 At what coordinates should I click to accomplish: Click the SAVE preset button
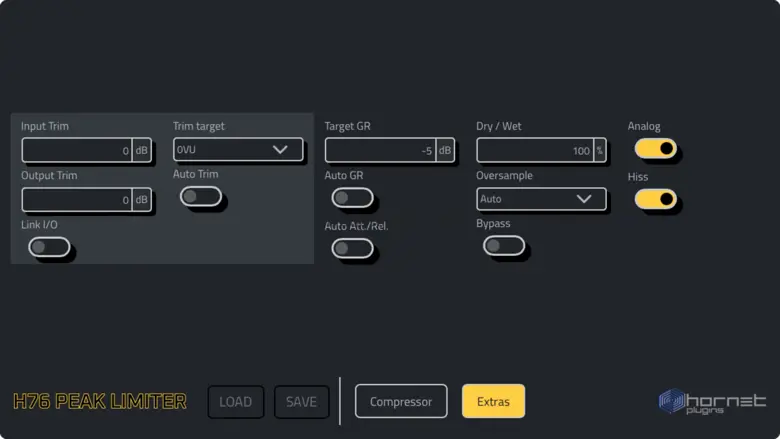pyautogui.click(x=301, y=402)
